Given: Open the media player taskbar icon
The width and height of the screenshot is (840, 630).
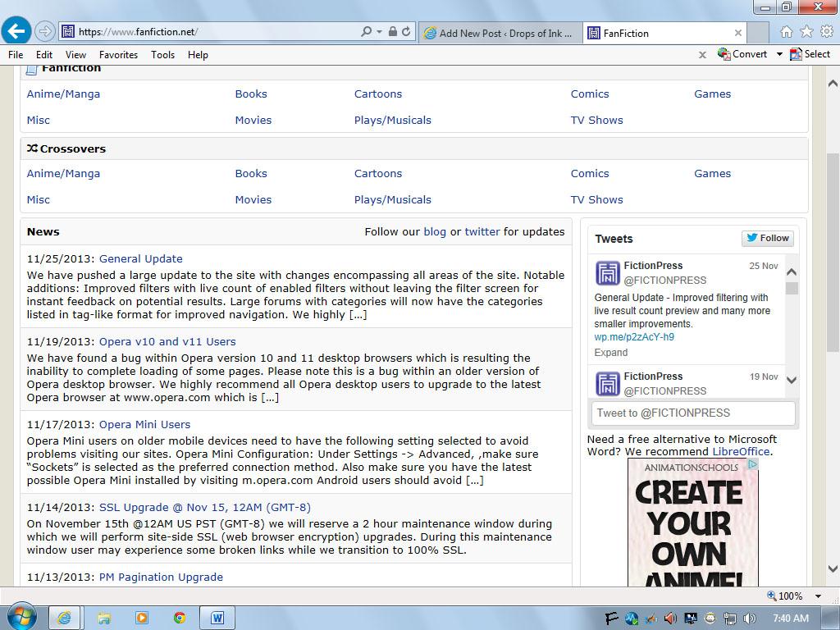Looking at the screenshot, I should [x=141, y=619].
